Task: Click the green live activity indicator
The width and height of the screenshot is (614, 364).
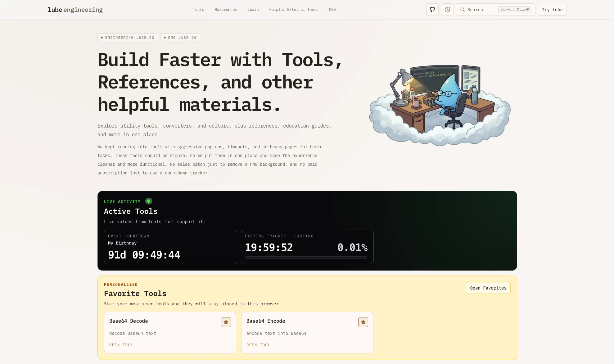Action: coord(149,201)
